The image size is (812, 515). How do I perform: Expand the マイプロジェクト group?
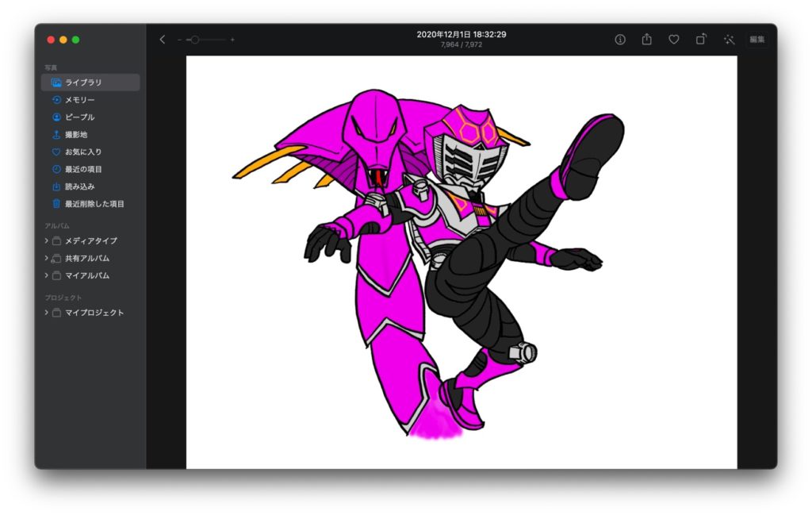tap(46, 313)
